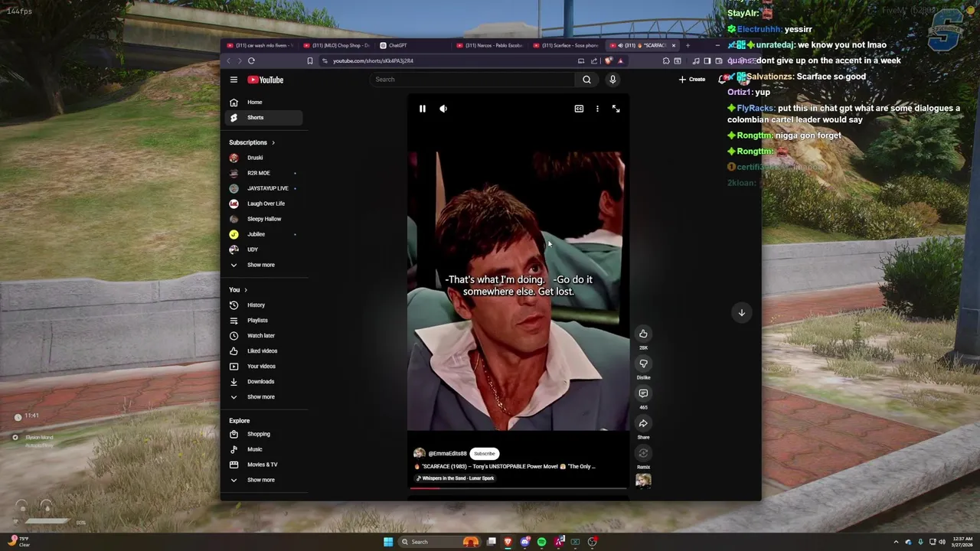
Task: Open JAYSTAYUP LIVE subscription channel
Action: click(x=264, y=188)
